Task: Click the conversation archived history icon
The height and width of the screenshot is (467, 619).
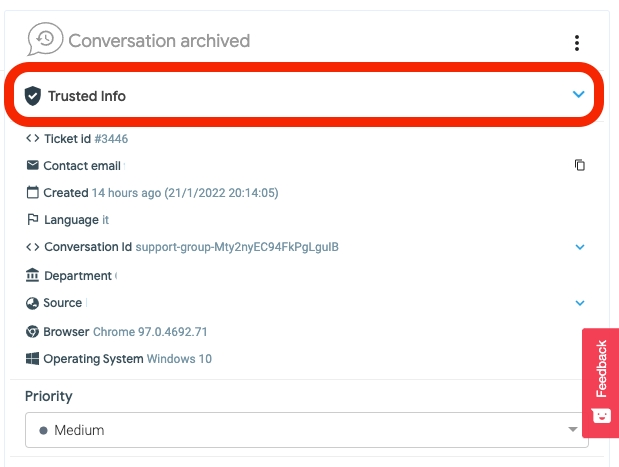Action: coord(44,40)
